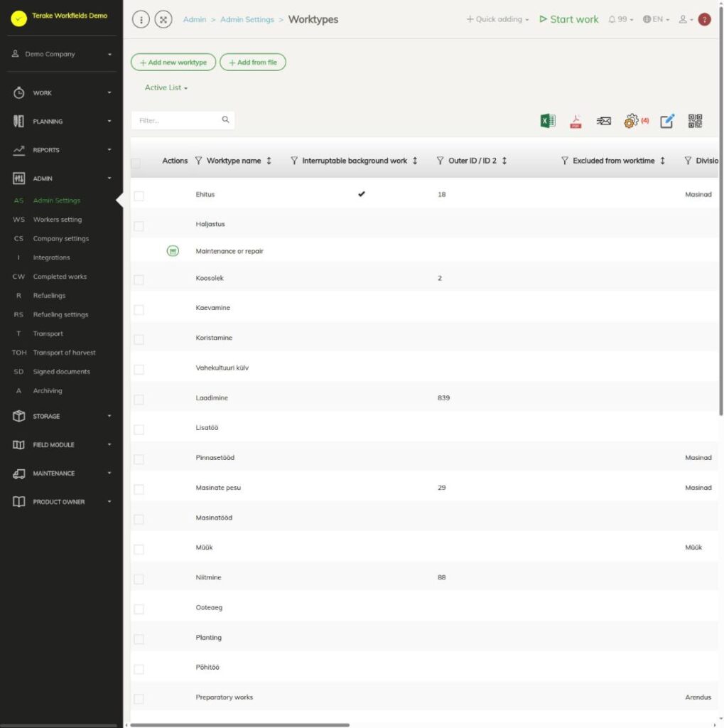
Task: Open table settings gear icon
Action: point(631,121)
